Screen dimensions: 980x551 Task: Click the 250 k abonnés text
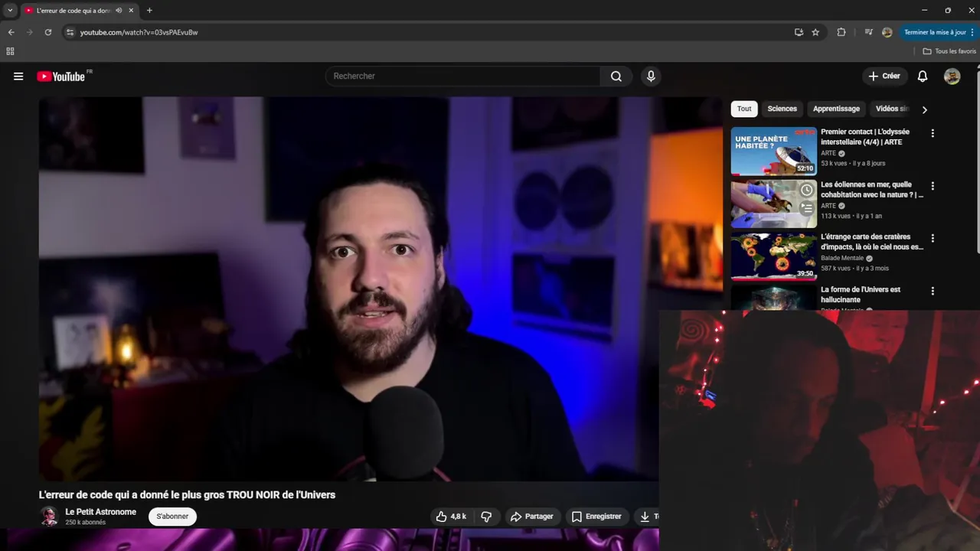coord(86,523)
